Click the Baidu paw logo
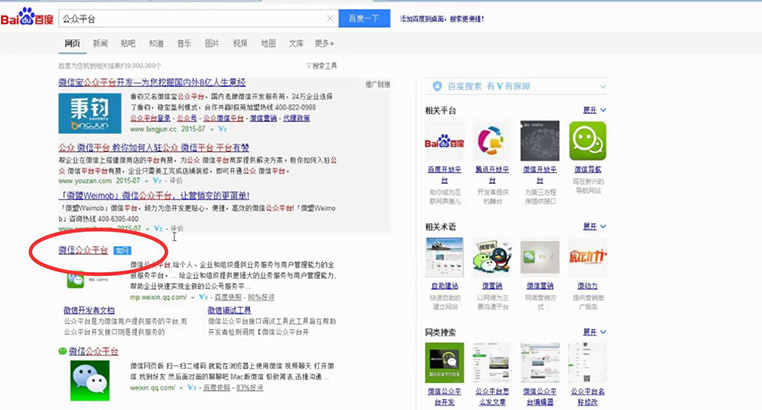Viewport: 762px width, 410px height. (x=27, y=18)
